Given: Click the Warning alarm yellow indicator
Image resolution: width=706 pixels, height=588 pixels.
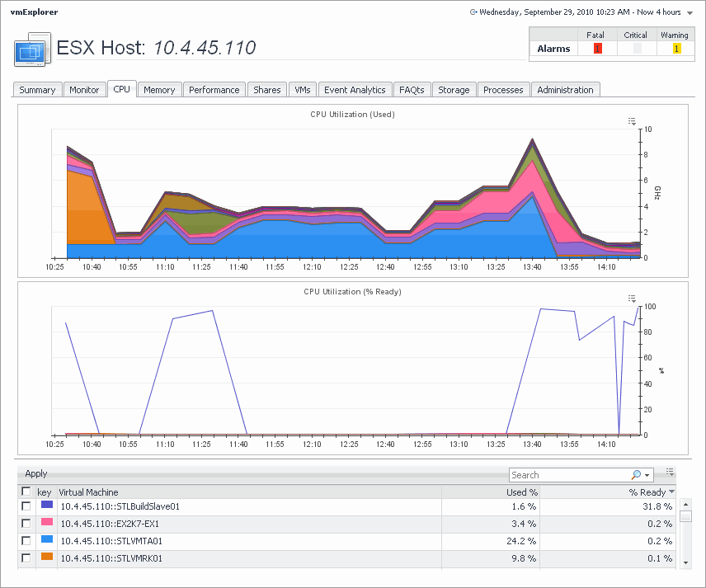Looking at the screenshot, I should tap(676, 49).
